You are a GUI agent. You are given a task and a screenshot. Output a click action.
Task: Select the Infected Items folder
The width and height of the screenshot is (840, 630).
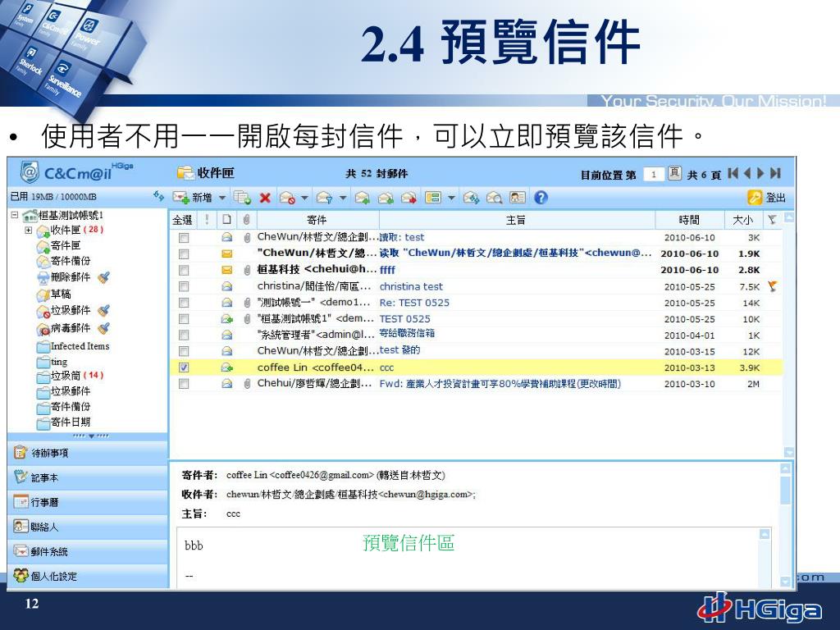coord(73,346)
